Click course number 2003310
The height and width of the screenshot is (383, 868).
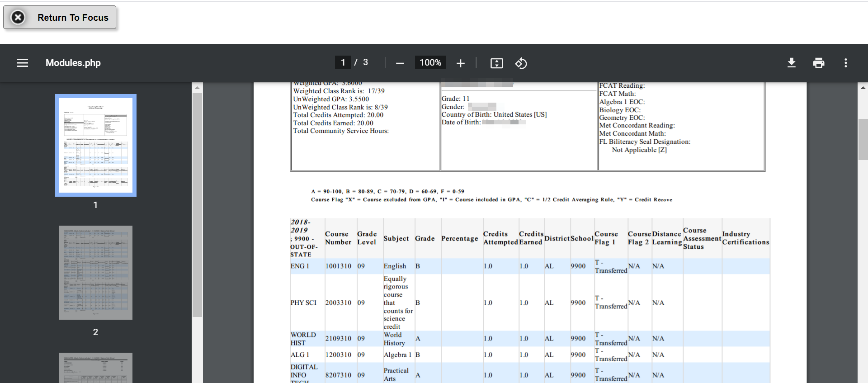[338, 303]
